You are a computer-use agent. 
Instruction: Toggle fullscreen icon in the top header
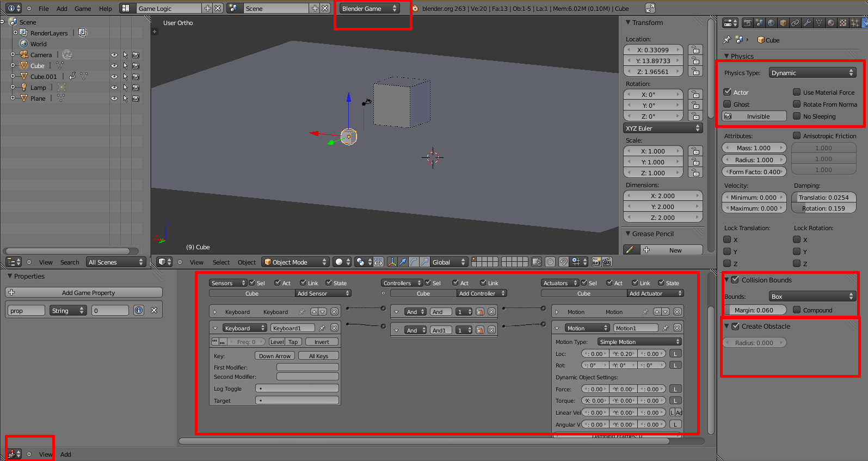(x=650, y=8)
